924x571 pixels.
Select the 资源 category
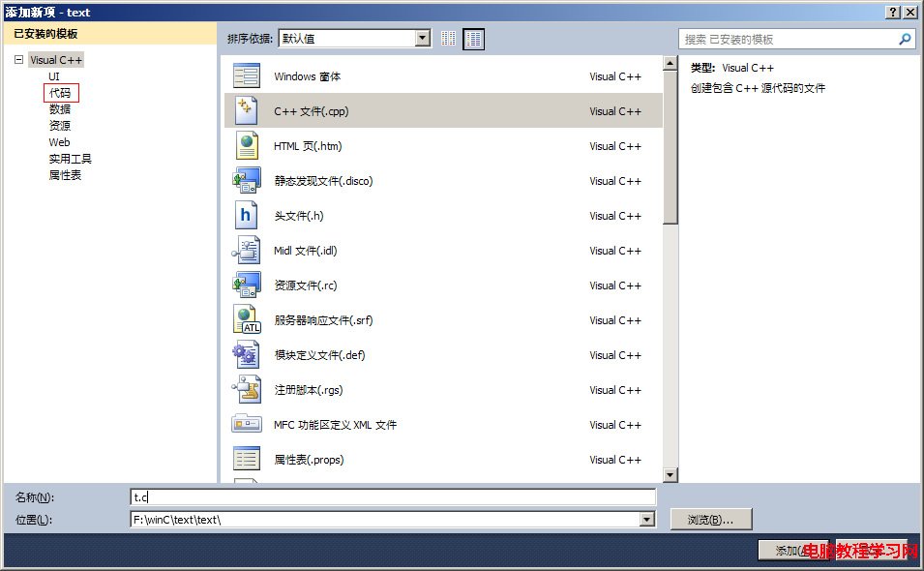[60, 126]
